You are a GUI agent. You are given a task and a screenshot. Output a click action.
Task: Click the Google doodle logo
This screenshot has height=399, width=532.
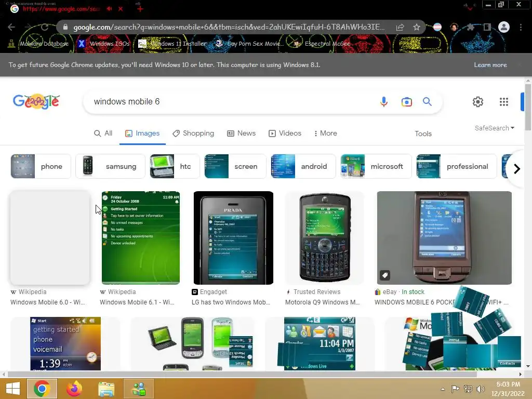point(36,101)
